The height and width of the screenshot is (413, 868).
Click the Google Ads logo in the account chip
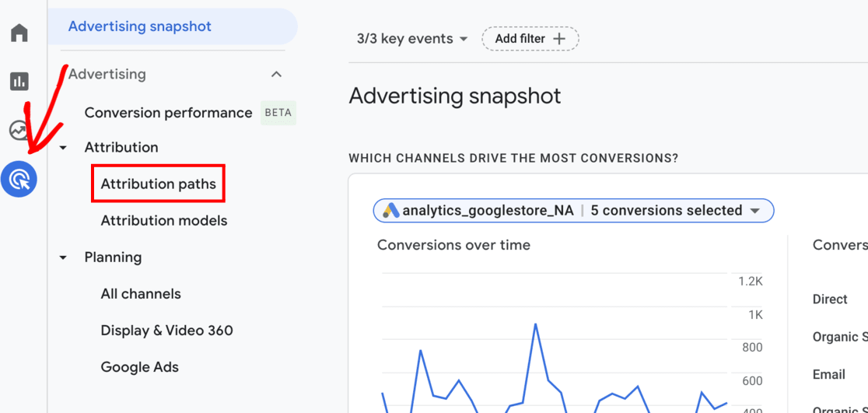point(390,211)
